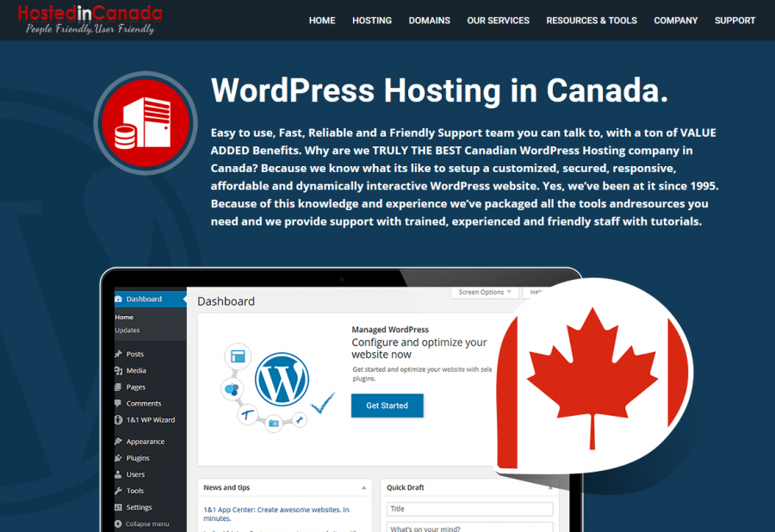Viewport: 775px width, 532px height.
Task: Open Comments in WordPress sidebar
Action: (143, 403)
